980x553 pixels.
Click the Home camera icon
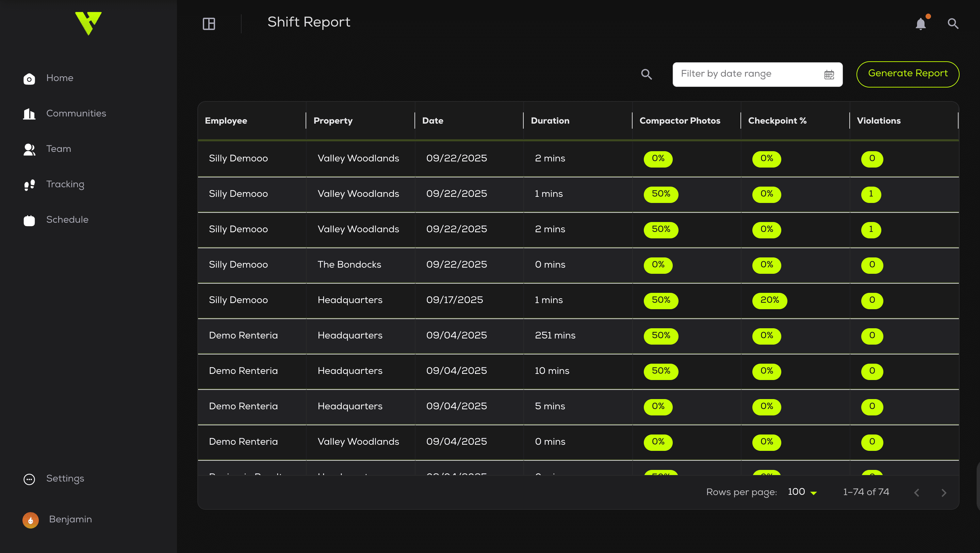(29, 78)
